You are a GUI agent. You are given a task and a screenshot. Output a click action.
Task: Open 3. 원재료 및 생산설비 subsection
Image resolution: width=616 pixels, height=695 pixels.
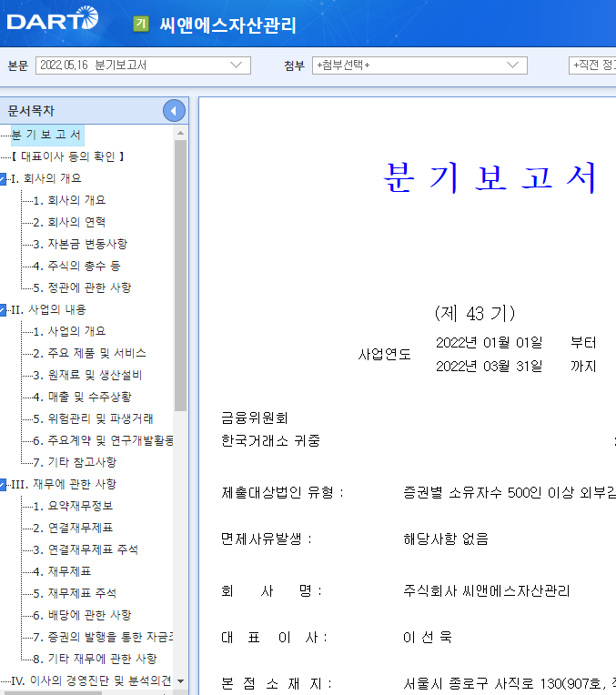coord(88,375)
